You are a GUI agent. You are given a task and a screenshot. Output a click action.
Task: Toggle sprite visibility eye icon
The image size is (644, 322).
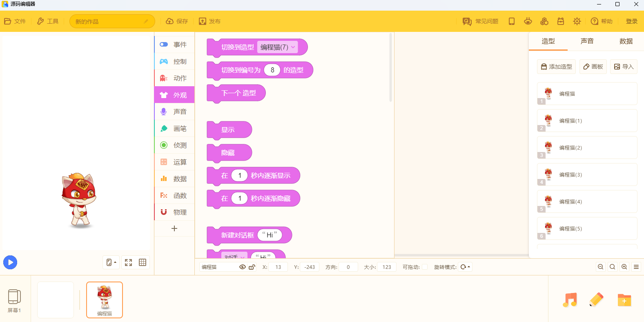click(x=242, y=267)
